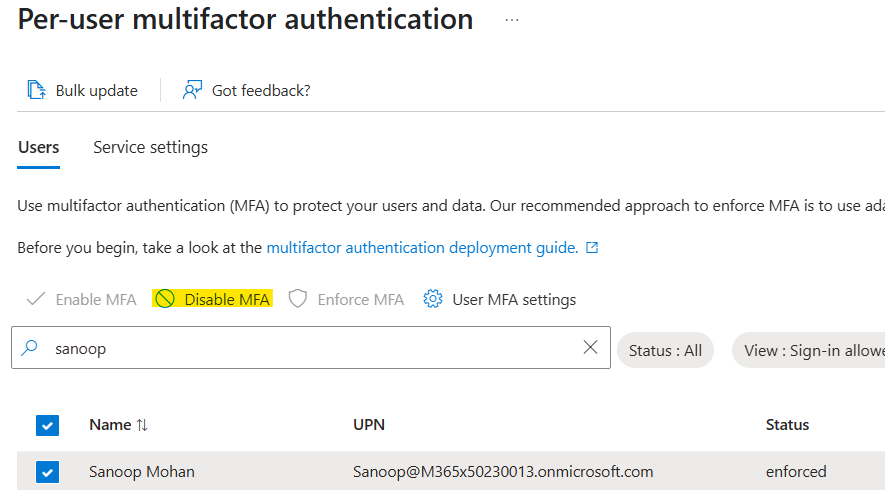Switch to the Service settings tab
885x490 pixels.
150,147
